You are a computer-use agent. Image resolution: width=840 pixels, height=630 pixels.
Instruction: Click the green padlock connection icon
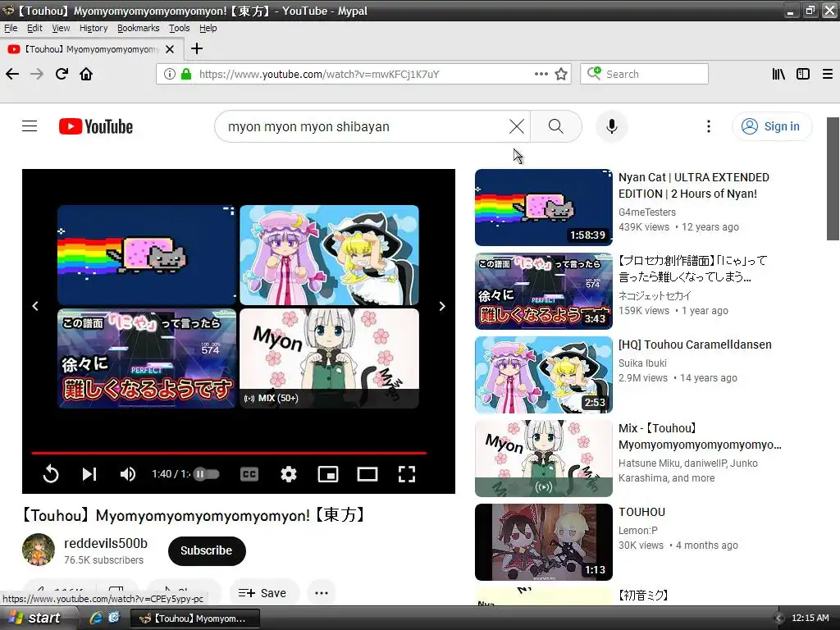pyautogui.click(x=186, y=74)
